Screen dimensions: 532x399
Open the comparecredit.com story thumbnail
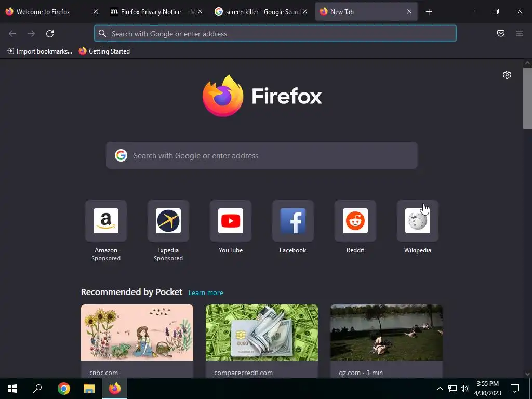click(262, 332)
